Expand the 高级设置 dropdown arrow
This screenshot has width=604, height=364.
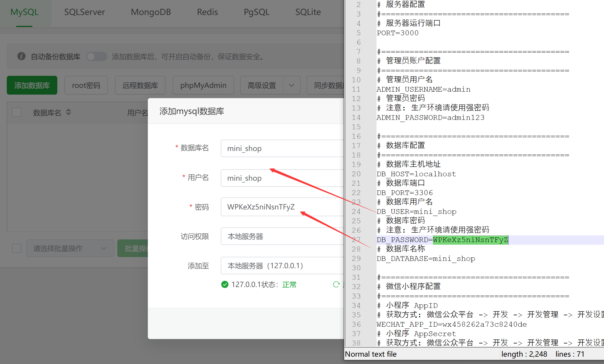coord(292,85)
